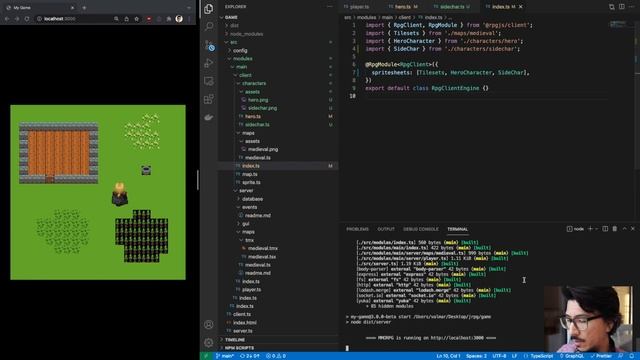
Task: Open medieval.tmx in the explorer
Action: (263, 248)
